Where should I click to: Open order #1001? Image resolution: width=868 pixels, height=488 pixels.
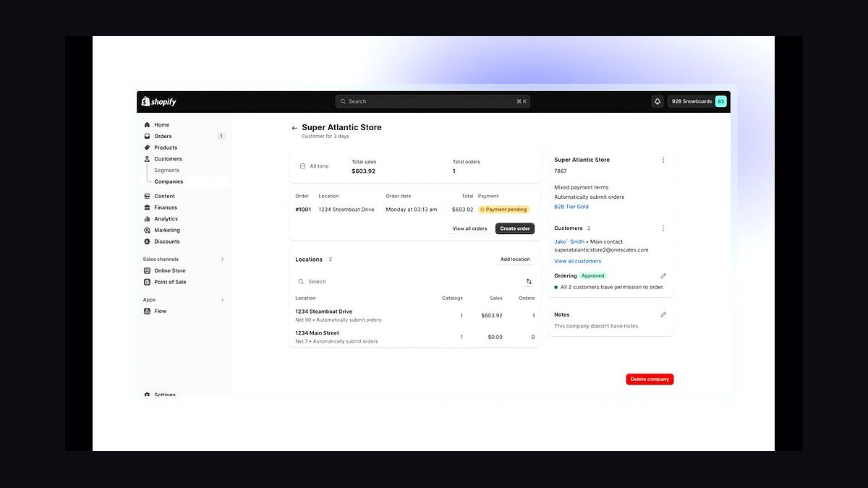click(303, 210)
